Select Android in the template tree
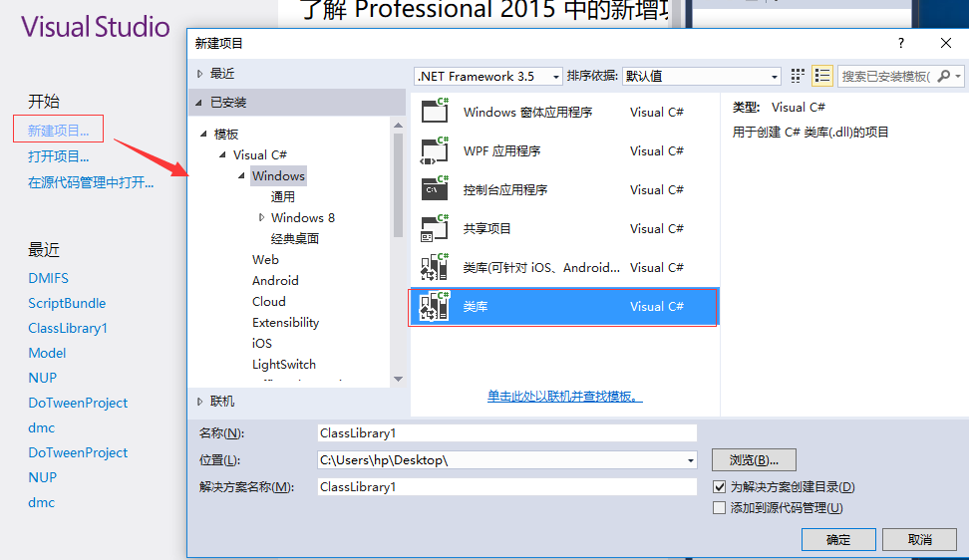 click(275, 280)
